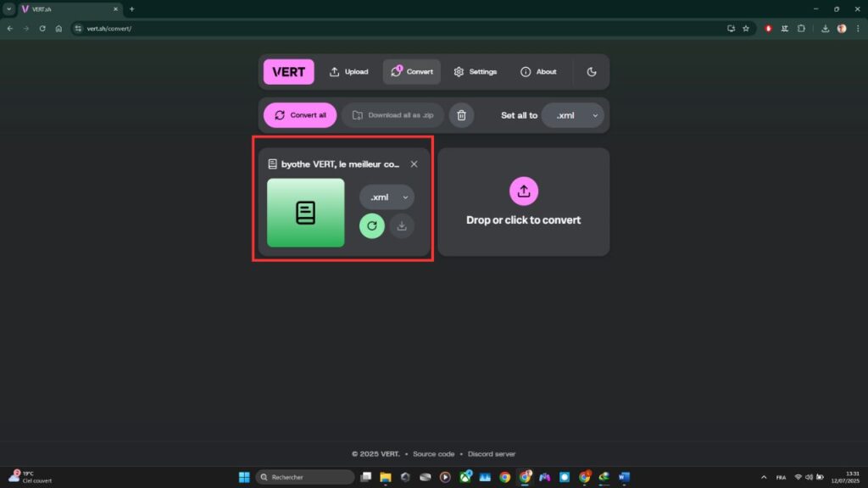Screen dimensions: 868x488
Task: Click the file card's download icon
Action: [x=402, y=225]
